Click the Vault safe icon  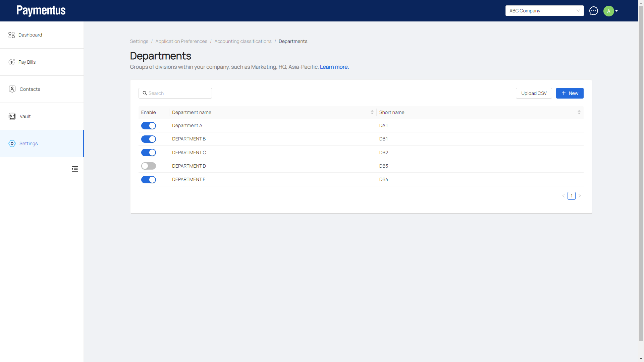(x=12, y=116)
